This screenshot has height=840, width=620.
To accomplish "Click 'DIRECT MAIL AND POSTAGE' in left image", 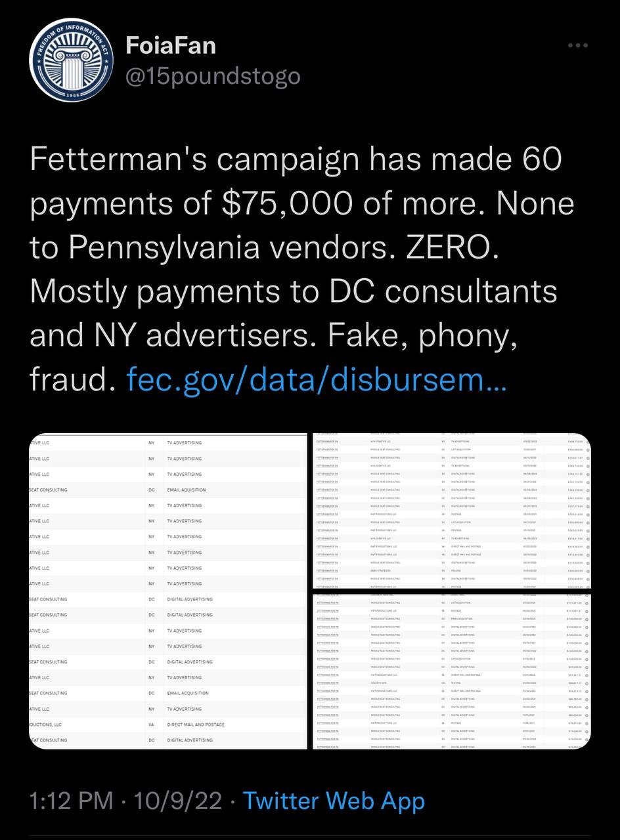I will pyautogui.click(x=196, y=724).
